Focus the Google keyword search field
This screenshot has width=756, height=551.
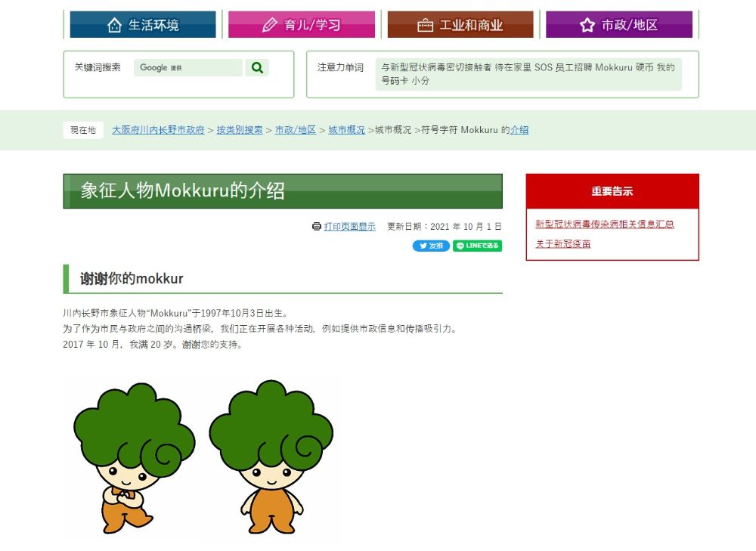point(188,68)
